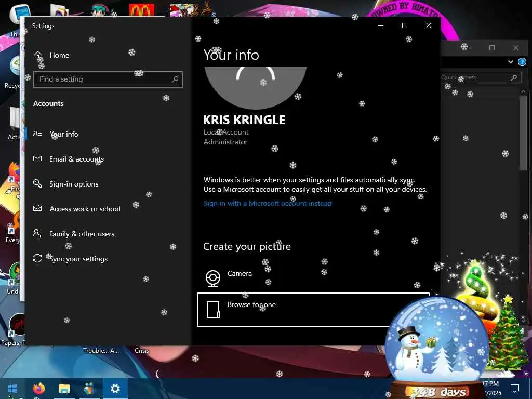532x399 pixels.
Task: Click the Settings gear on the taskbar
Action: [x=115, y=389]
